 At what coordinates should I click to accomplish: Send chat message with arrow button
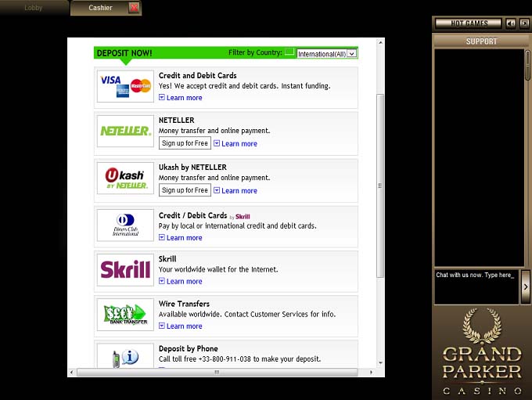pyautogui.click(x=526, y=287)
